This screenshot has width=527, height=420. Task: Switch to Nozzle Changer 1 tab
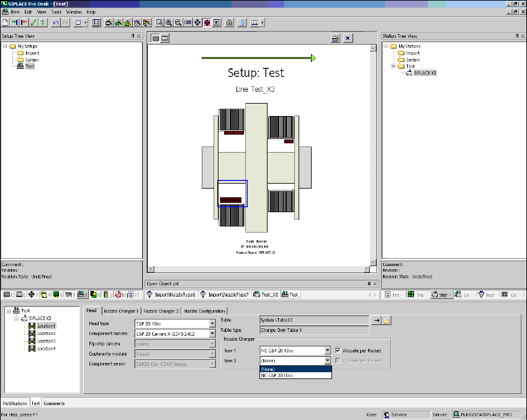(x=121, y=311)
